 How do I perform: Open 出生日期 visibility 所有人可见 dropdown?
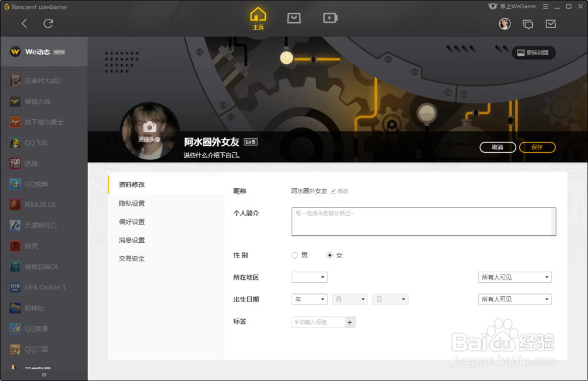click(514, 299)
